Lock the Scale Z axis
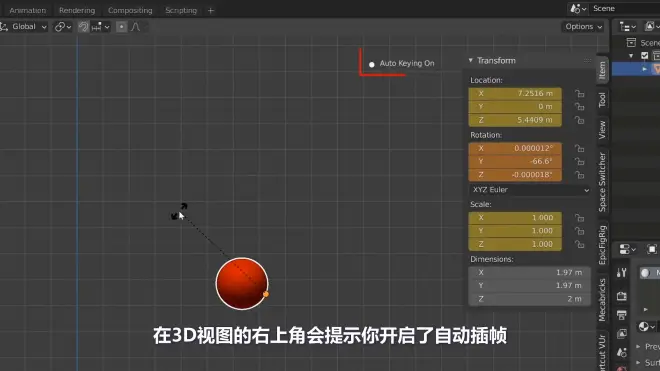Image resolution: width=660 pixels, height=371 pixels. [580, 244]
